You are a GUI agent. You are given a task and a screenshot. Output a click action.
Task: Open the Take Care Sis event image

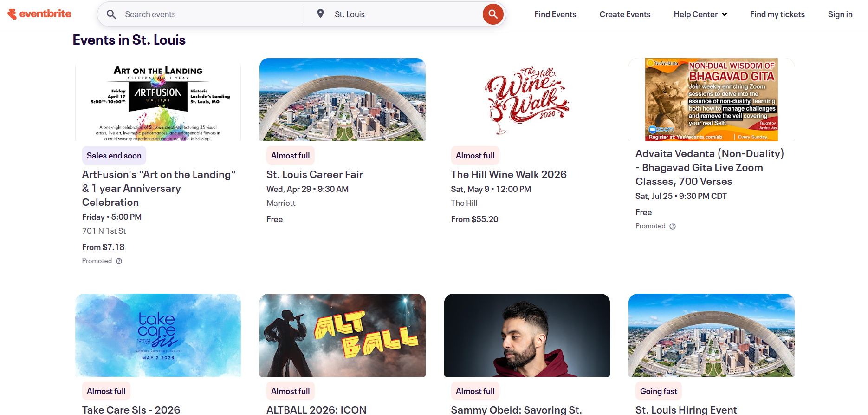pos(158,335)
